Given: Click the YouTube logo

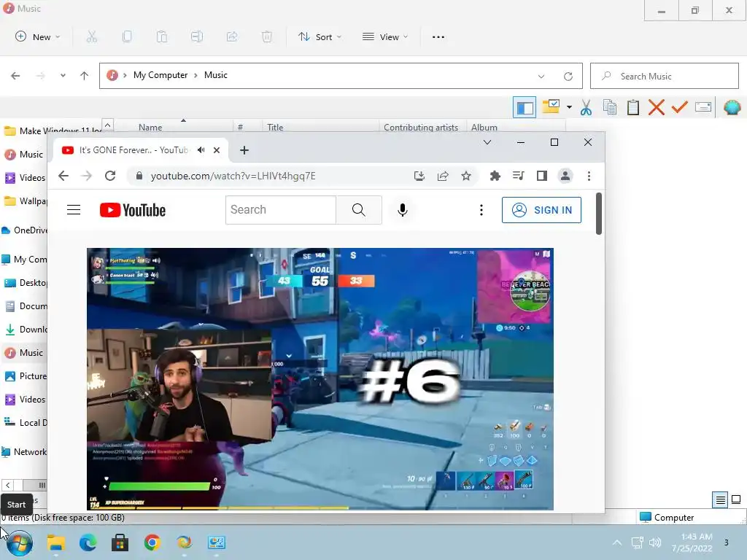Looking at the screenshot, I should (133, 210).
